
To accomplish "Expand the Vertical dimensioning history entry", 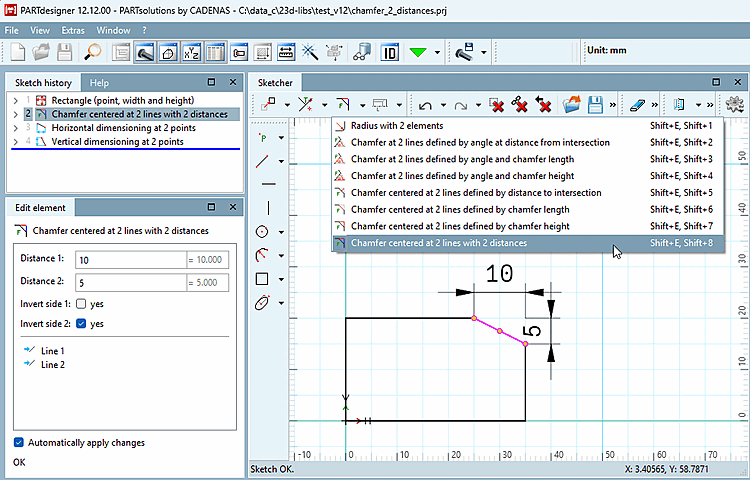I will 15,142.
